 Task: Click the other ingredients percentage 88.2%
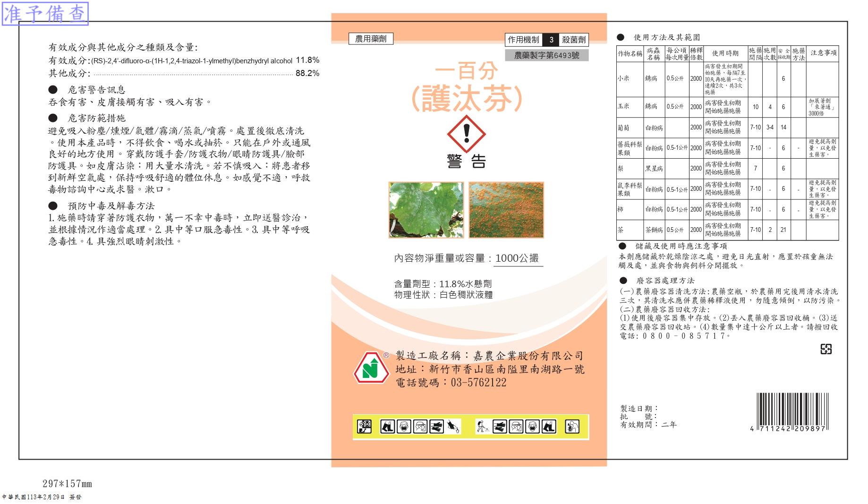pyautogui.click(x=307, y=73)
